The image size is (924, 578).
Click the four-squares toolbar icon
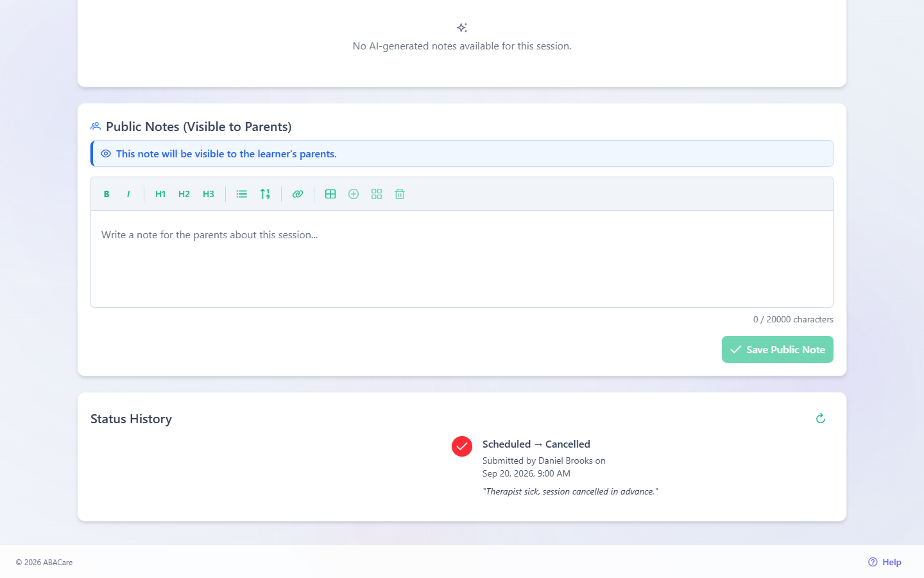tap(377, 194)
